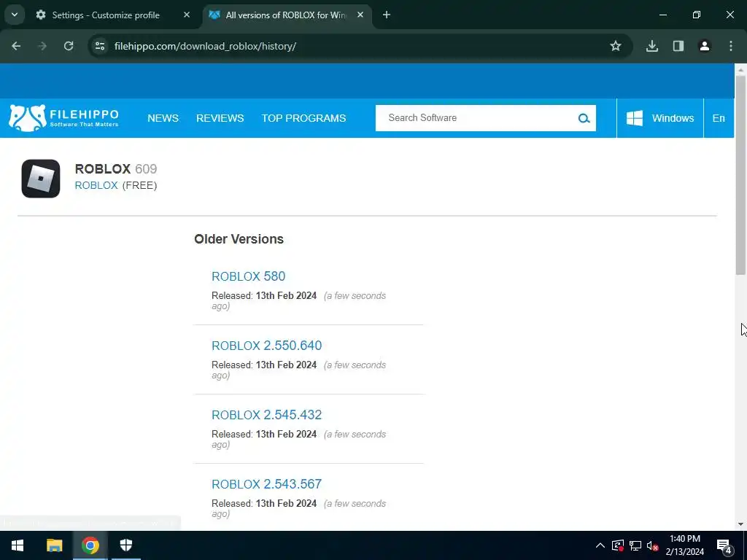Image resolution: width=747 pixels, height=560 pixels.
Task: Open TOP PROGRAMS menu item
Action: pyautogui.click(x=303, y=118)
